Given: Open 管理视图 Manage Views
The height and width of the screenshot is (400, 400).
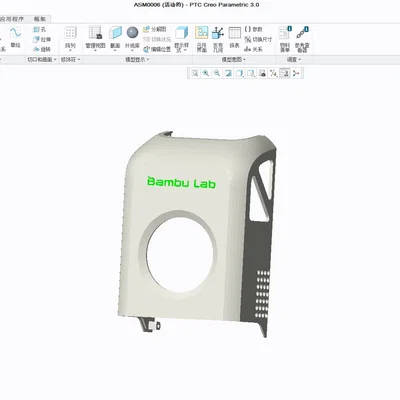Looking at the screenshot, I should 95,37.
